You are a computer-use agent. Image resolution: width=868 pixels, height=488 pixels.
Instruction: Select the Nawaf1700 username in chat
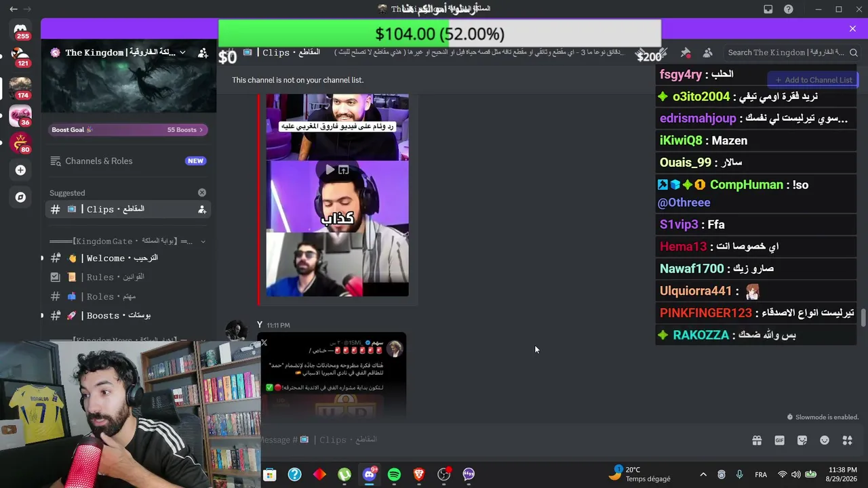692,269
